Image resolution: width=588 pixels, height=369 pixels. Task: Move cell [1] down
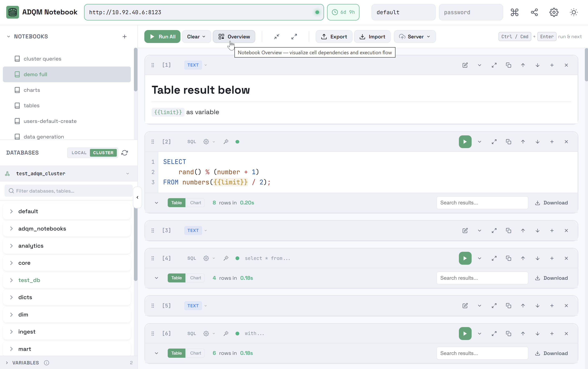[x=538, y=65]
